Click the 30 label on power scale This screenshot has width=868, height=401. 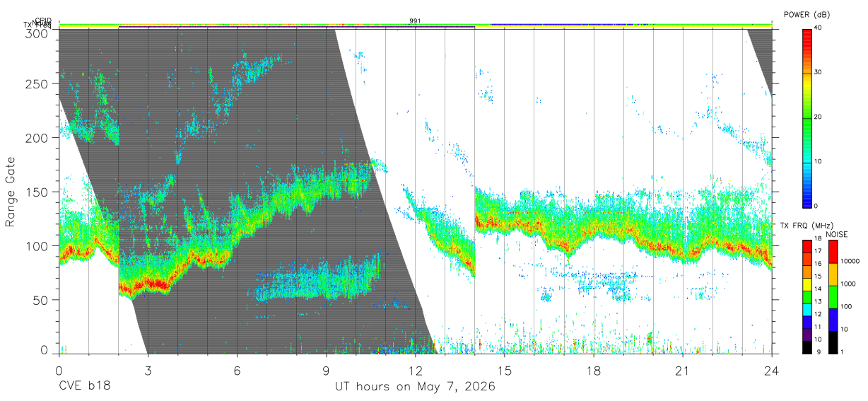tap(819, 72)
